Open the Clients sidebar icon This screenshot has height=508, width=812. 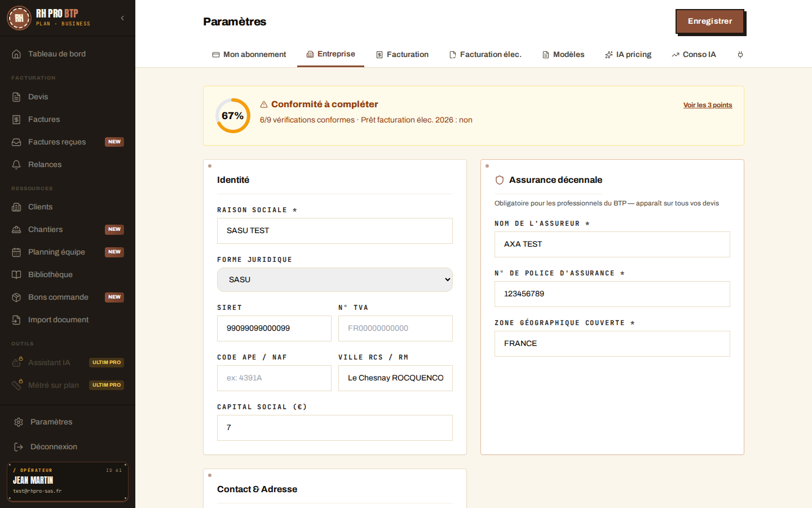click(16, 207)
